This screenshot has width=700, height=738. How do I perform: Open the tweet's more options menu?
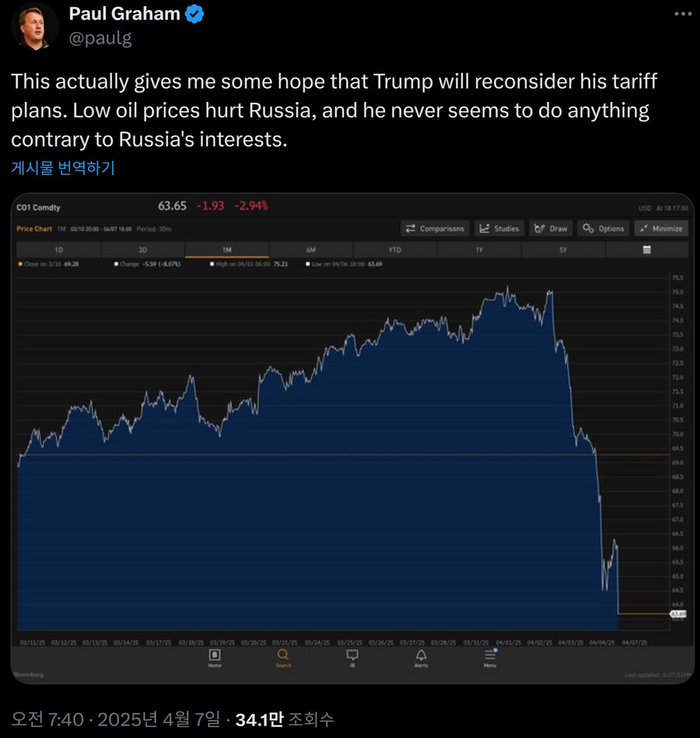coord(681,15)
